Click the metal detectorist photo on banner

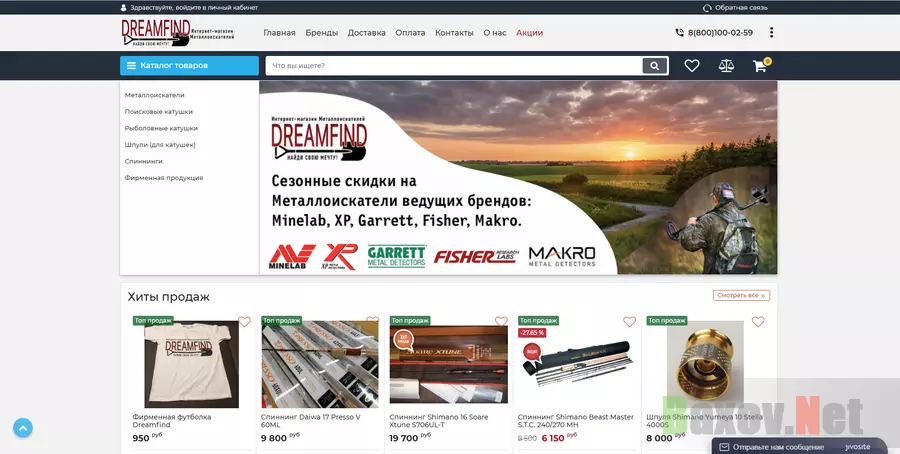720,228
